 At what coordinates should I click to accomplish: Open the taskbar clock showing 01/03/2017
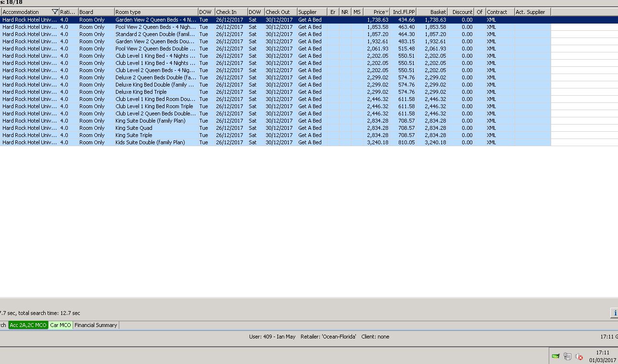point(603,356)
